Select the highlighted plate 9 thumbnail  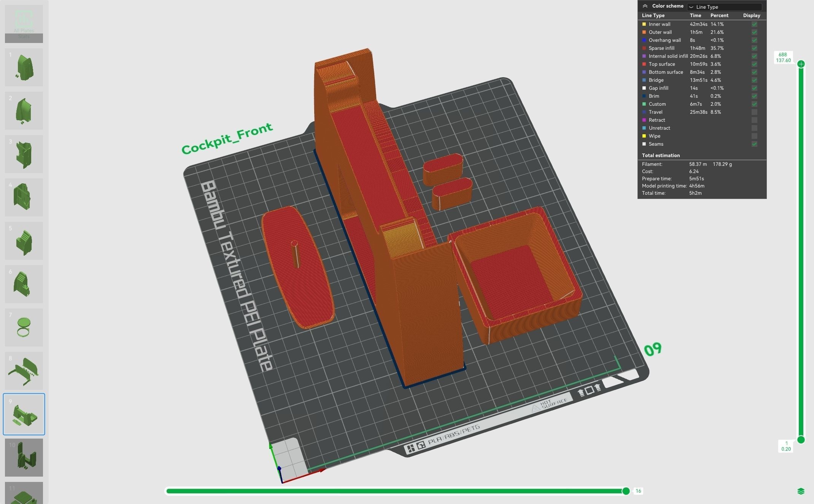pyautogui.click(x=24, y=414)
